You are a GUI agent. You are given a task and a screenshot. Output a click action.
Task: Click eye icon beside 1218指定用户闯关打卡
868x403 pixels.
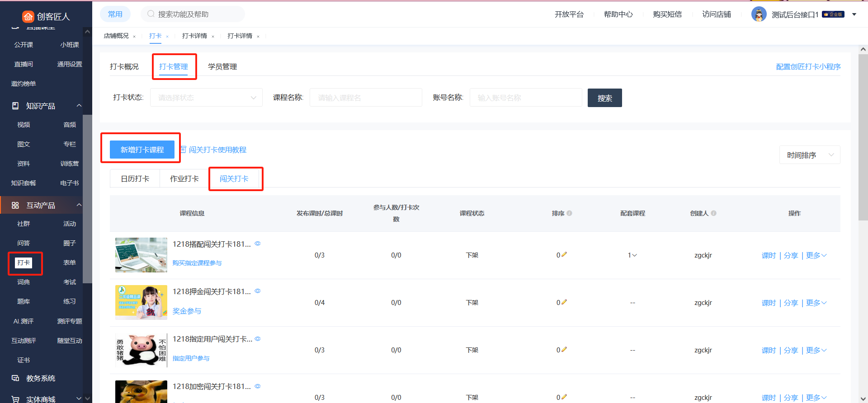[x=258, y=339]
